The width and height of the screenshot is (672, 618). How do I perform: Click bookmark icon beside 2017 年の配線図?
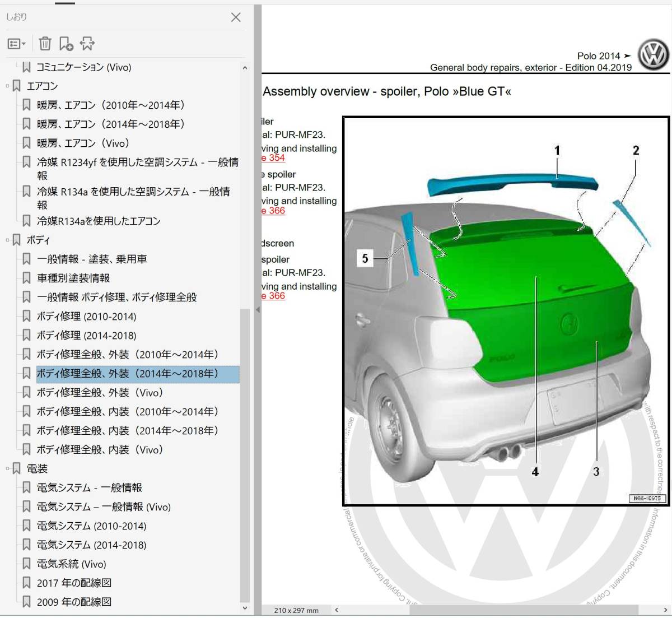pyautogui.click(x=26, y=583)
